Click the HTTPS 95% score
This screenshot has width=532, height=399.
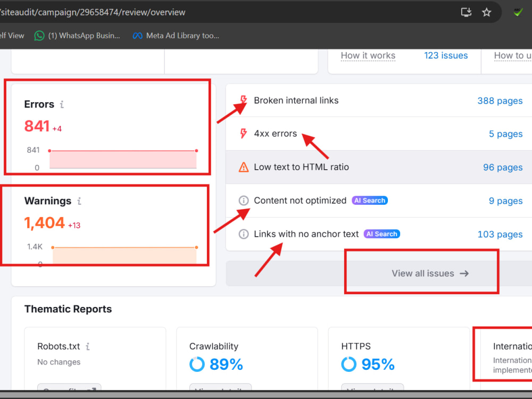(x=378, y=365)
